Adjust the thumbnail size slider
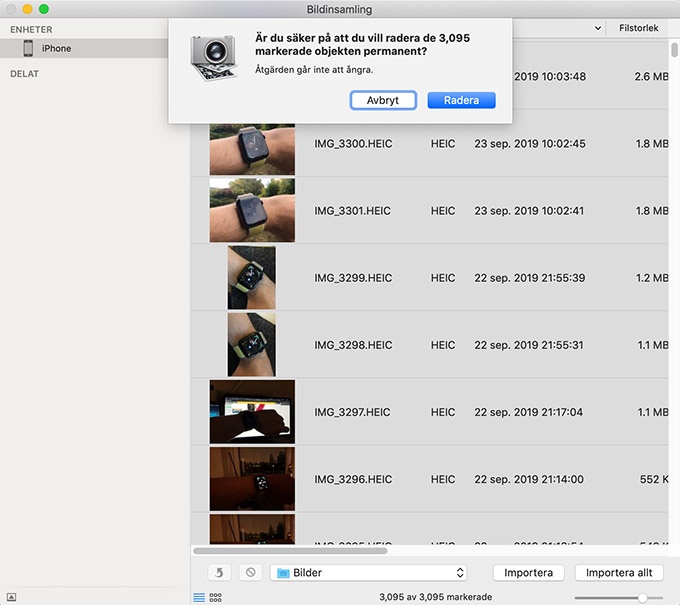Image resolution: width=680 pixels, height=605 pixels. [x=642, y=597]
